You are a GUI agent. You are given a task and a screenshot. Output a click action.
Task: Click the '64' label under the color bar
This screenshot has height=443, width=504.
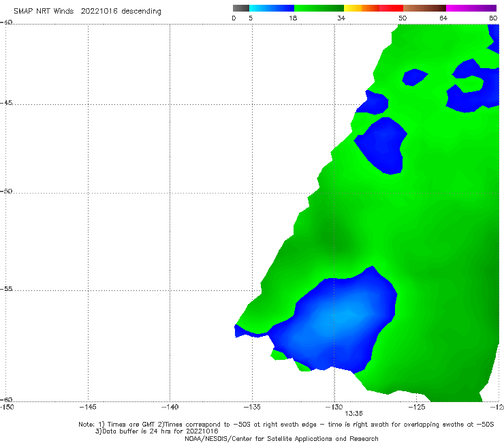(x=443, y=18)
